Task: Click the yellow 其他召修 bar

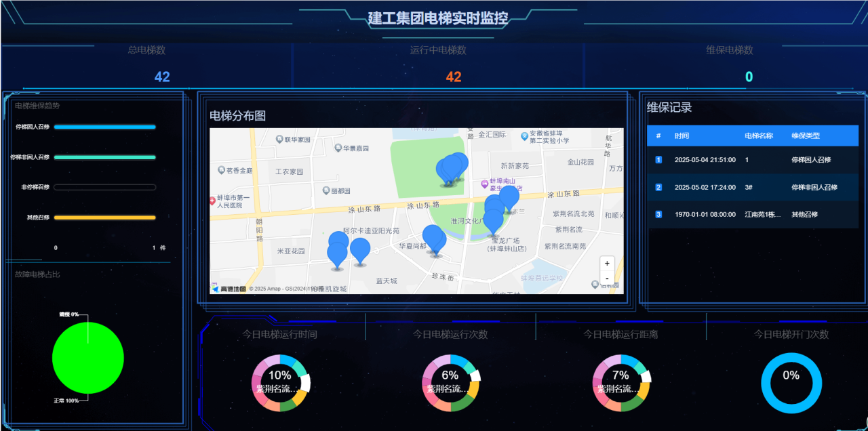Action: pyautogui.click(x=104, y=218)
